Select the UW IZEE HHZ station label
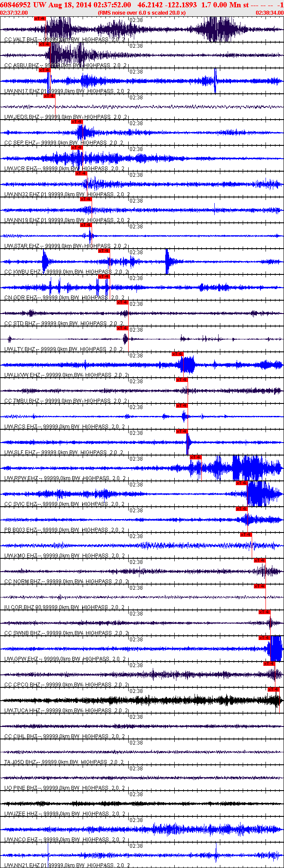Viewport: 284px width, 868px height. tap(65, 814)
